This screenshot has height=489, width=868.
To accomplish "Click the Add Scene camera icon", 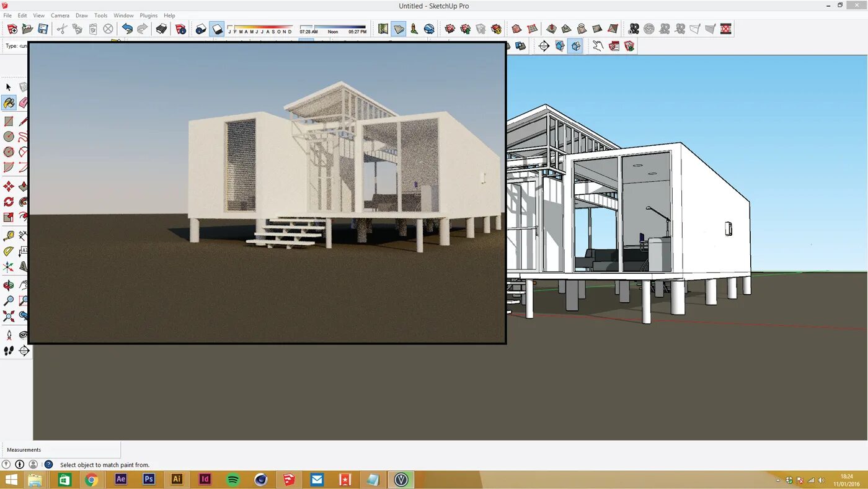I will 634,29.
